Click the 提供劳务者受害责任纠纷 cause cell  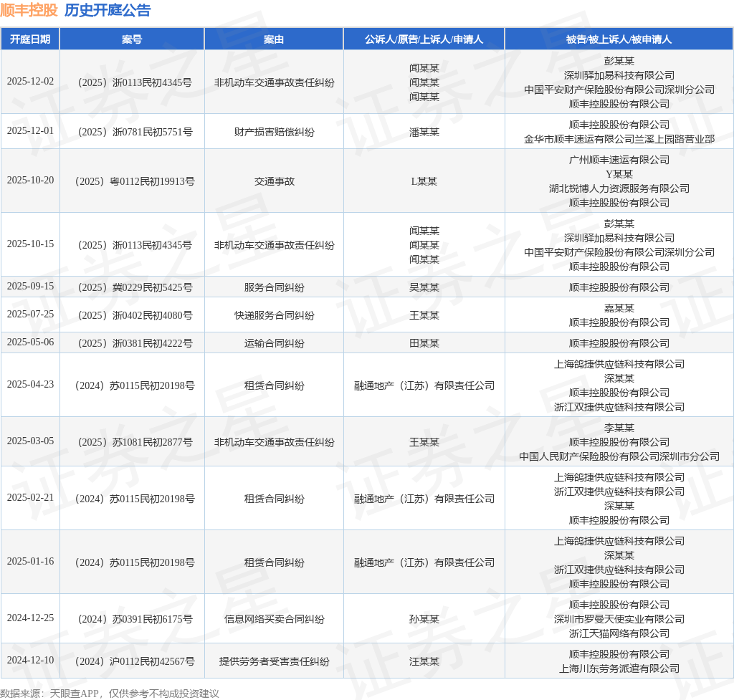tap(274, 661)
